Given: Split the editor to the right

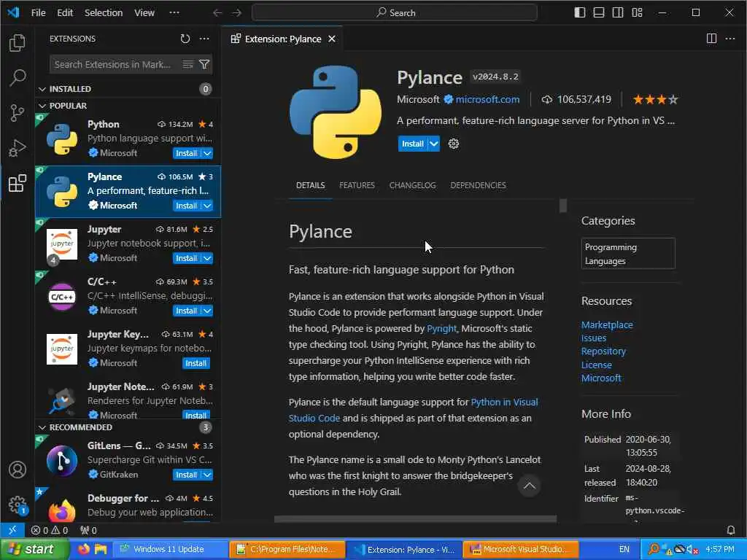Looking at the screenshot, I should click(711, 39).
